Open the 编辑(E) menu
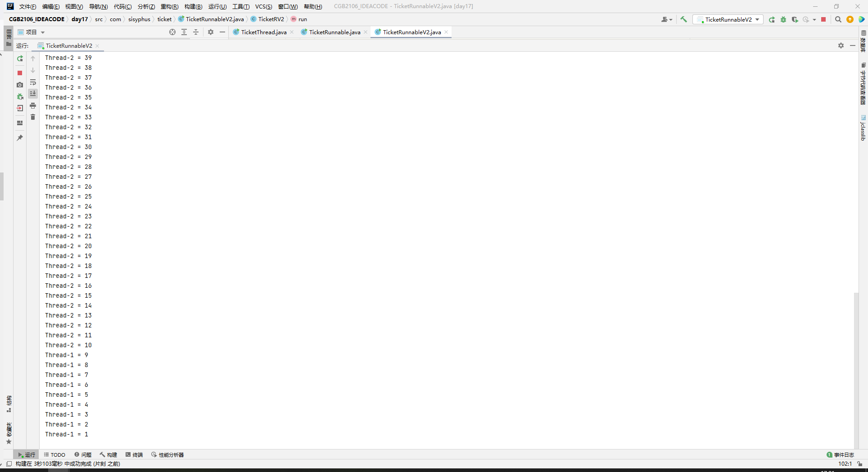The image size is (868, 472). (50, 6)
